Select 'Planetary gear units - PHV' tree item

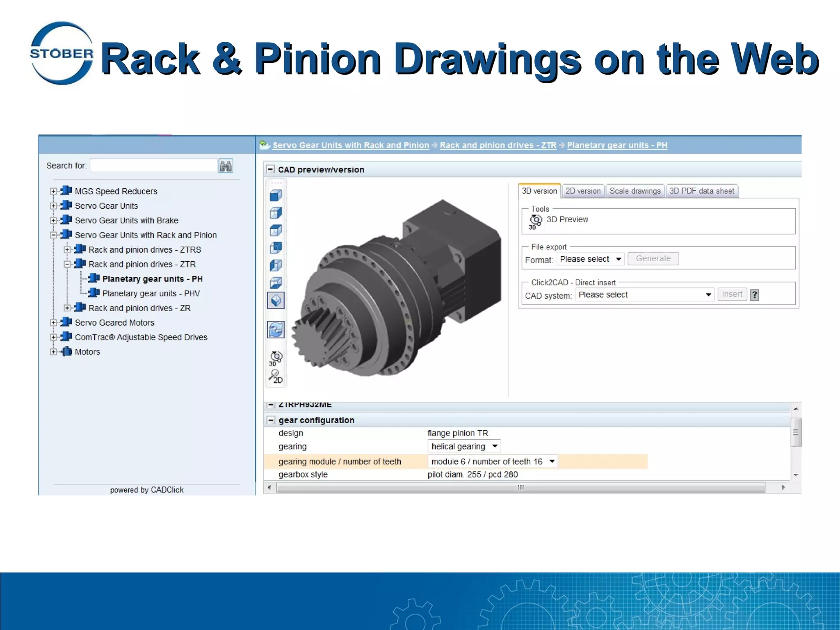151,293
